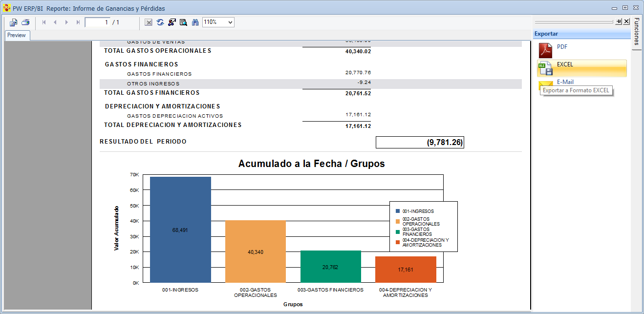The image size is (644, 314).
Task: Go to the next page arrow
Action: tap(66, 22)
